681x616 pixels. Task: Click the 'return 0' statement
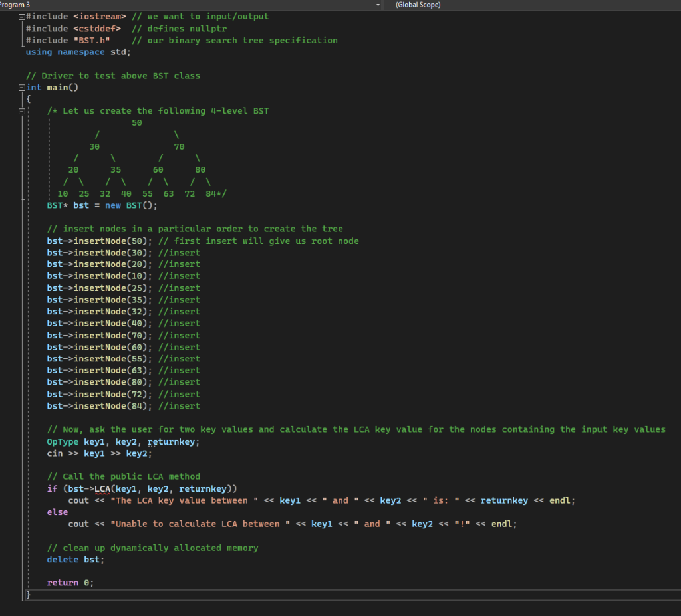pos(70,583)
